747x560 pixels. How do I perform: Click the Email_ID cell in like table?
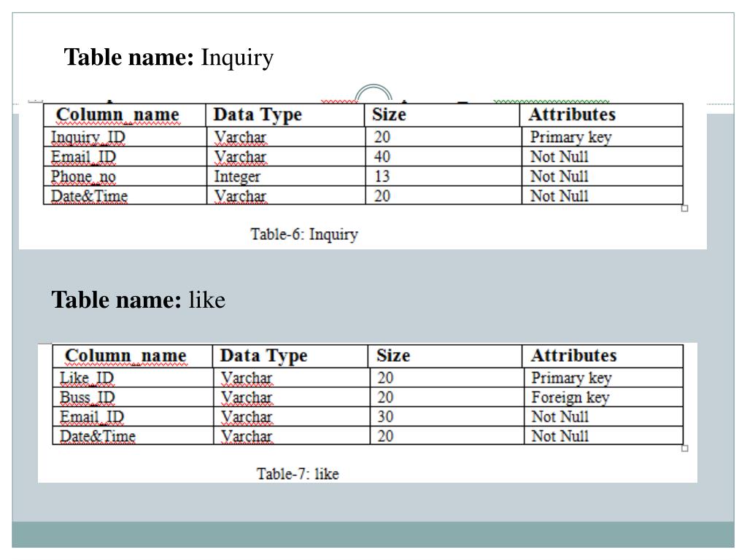click(x=133, y=416)
